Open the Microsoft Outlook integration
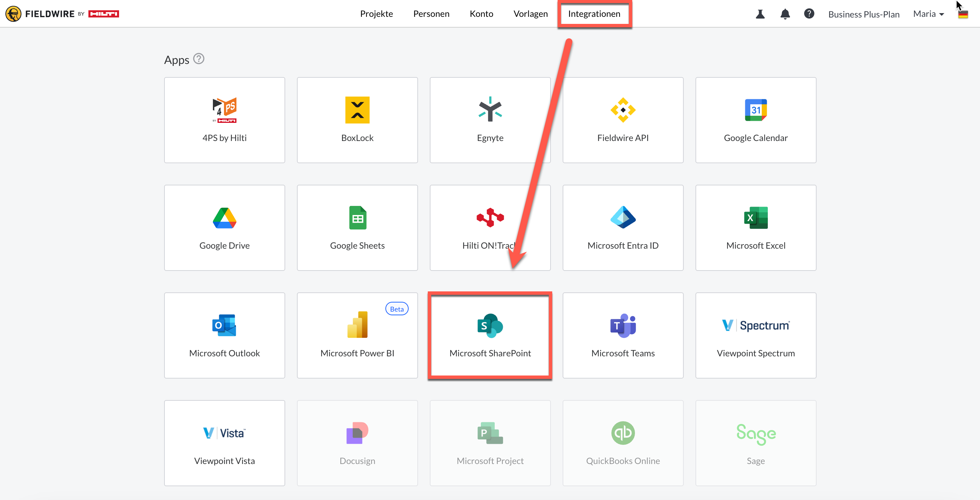980x500 pixels. 224,335
